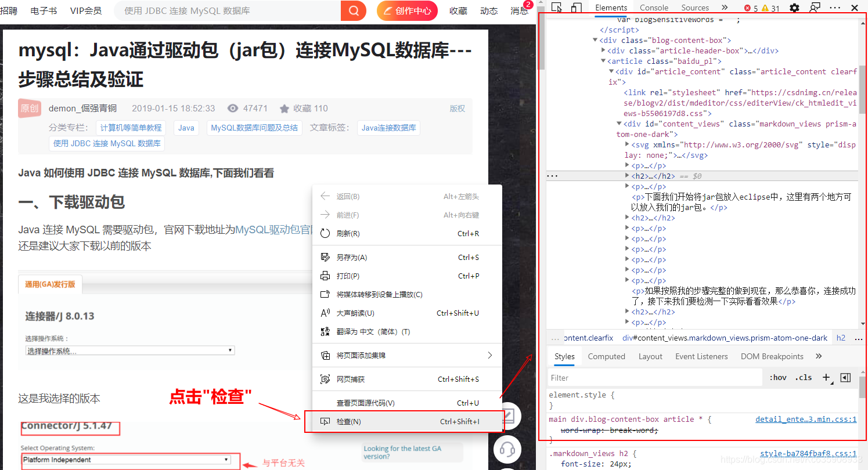Open the DOM Breakpoints tab
Image resolution: width=868 pixels, height=470 pixels.
click(772, 356)
